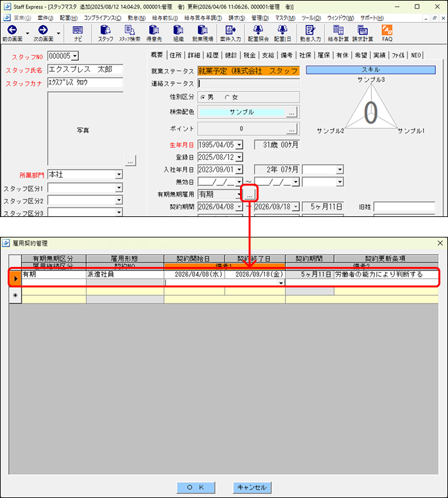The height and width of the screenshot is (498, 448).
Task: Click the スキル header button
Action: tap(371, 70)
